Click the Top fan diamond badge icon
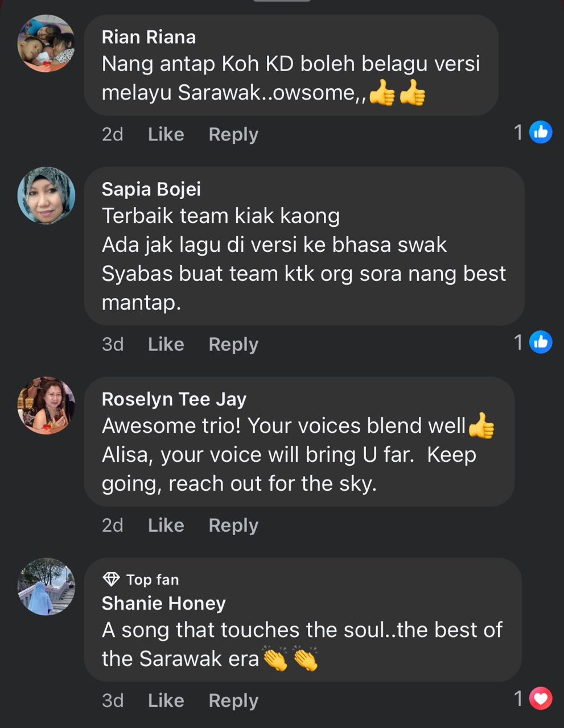 pos(111,580)
